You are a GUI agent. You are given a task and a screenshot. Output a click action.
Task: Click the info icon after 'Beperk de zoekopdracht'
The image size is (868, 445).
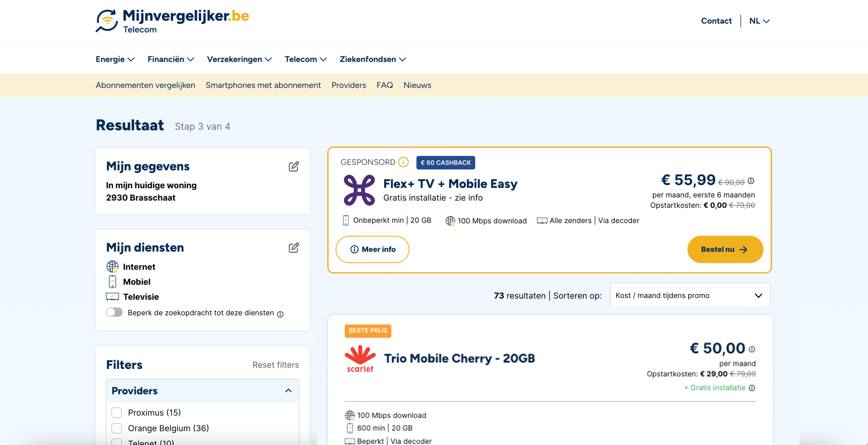coord(280,314)
